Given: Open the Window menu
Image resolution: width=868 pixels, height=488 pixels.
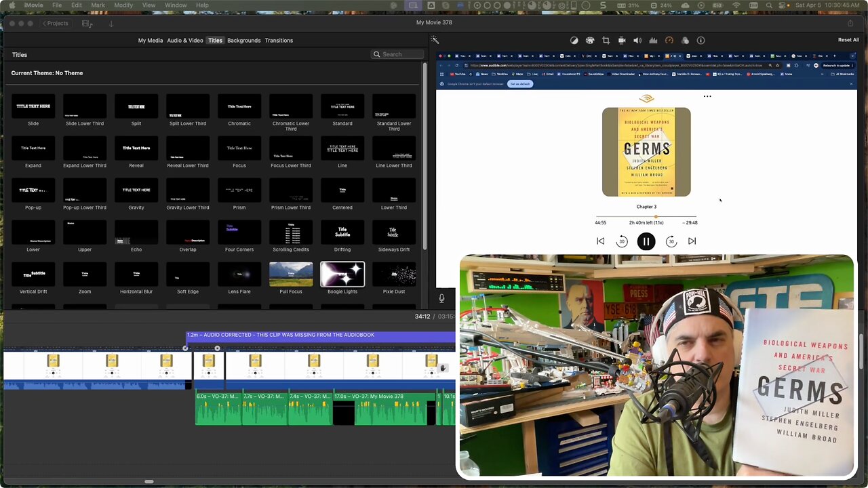Looking at the screenshot, I should click(176, 5).
